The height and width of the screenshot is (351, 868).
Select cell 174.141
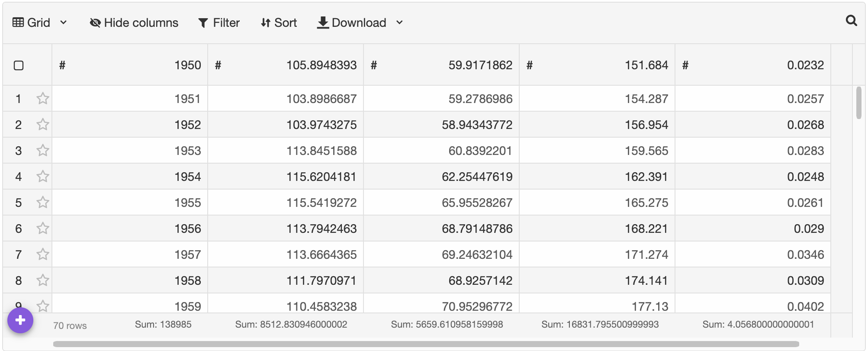(597, 280)
